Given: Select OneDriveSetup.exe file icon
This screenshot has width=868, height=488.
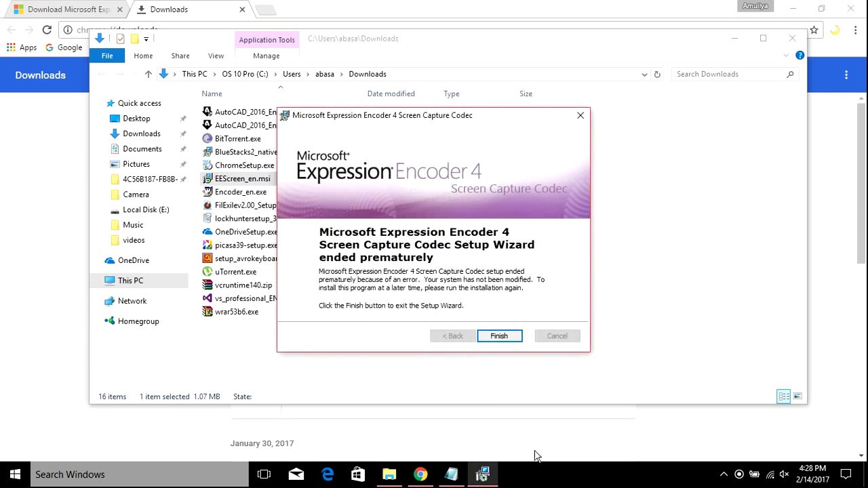Looking at the screenshot, I should (208, 232).
